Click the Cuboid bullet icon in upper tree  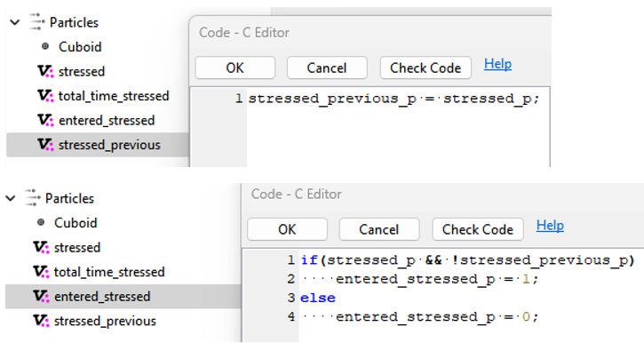(45, 46)
